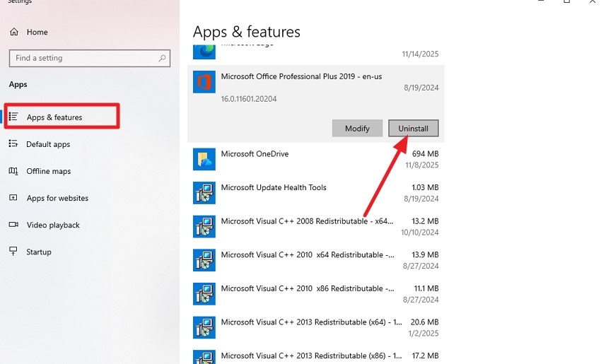Click the Microsoft Edge app icon
Screen dimensions: 601x364
204,52
